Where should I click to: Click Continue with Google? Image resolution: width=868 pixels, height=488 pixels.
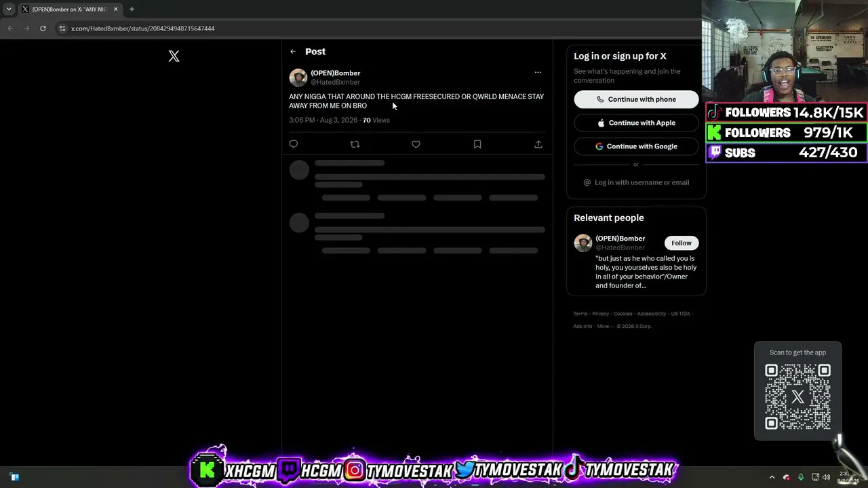(636, 146)
